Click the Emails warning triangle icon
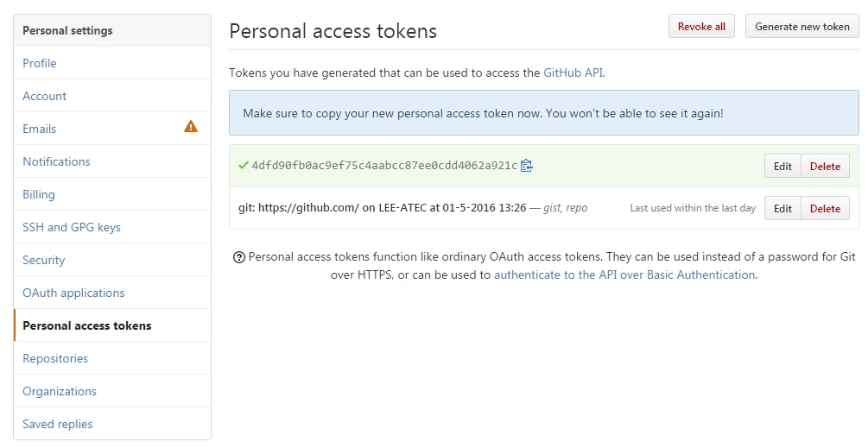 [x=191, y=127]
